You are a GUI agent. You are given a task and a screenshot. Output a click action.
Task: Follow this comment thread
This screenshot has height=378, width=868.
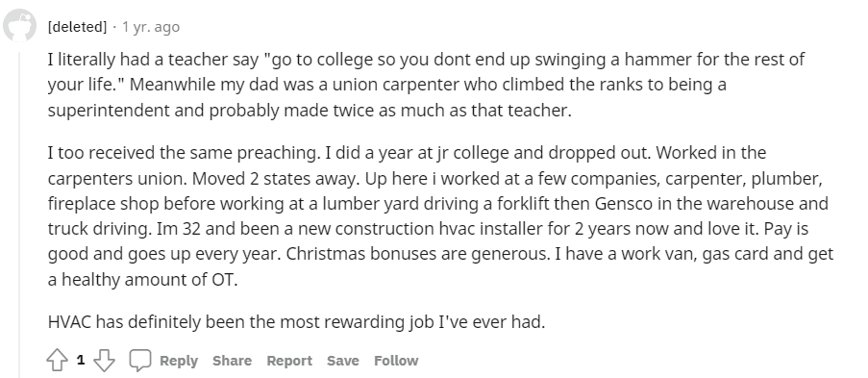pyautogui.click(x=396, y=361)
